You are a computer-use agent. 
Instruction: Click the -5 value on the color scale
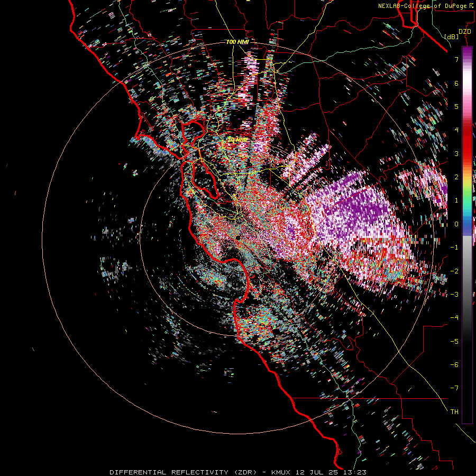coord(454,342)
